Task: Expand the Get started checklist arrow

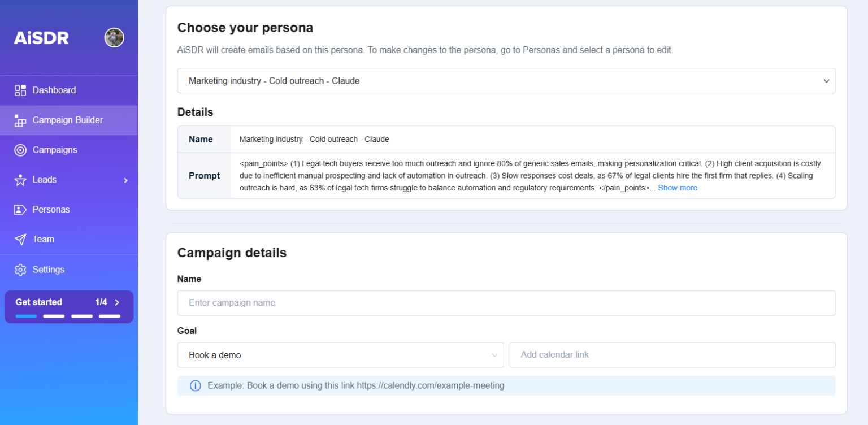Action: tap(117, 302)
